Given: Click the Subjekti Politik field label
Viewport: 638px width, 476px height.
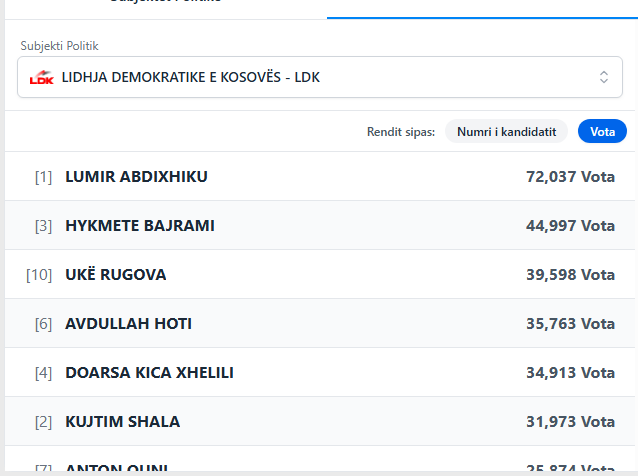Looking at the screenshot, I should click(x=60, y=46).
